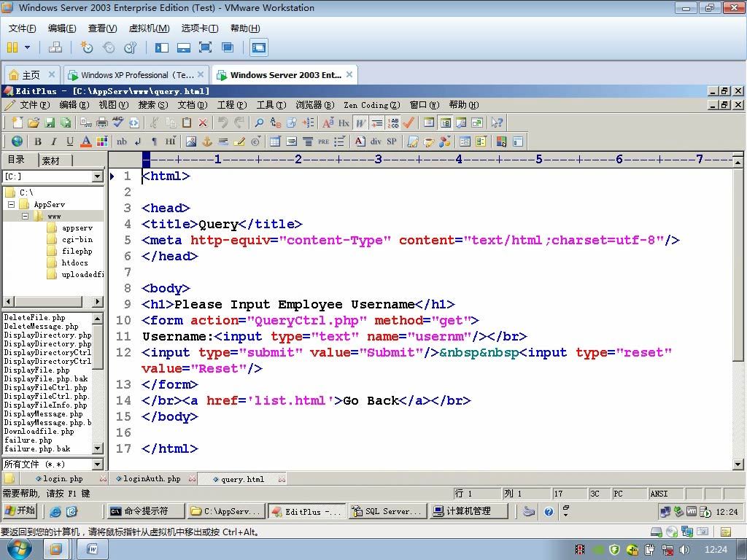Open 计算机管理 taskbar button
The width and height of the screenshot is (747, 560).
tap(468, 511)
